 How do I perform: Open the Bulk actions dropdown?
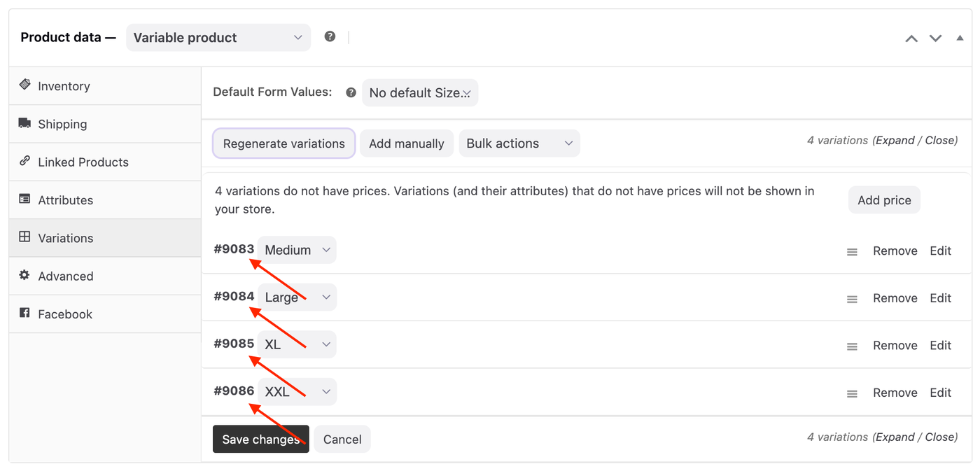(x=519, y=143)
